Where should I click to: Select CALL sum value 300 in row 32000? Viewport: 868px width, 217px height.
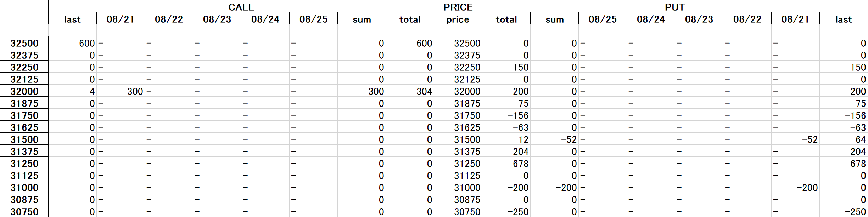click(x=362, y=91)
